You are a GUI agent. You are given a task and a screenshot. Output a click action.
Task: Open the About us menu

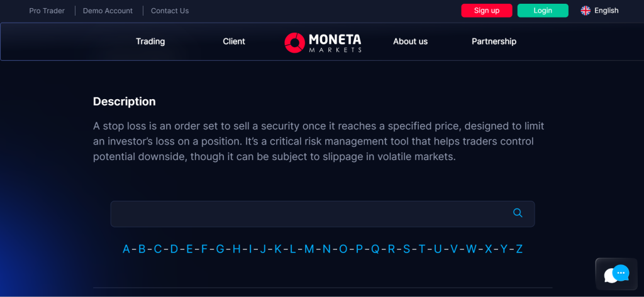pyautogui.click(x=410, y=41)
